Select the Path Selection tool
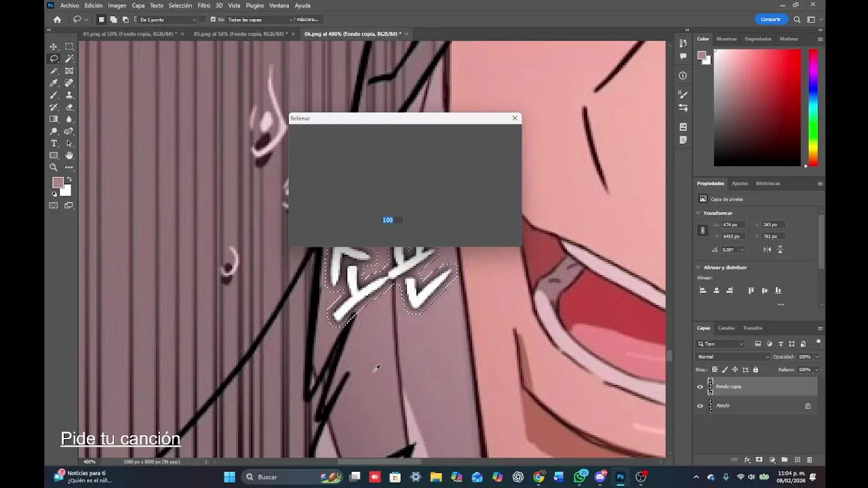This screenshot has height=488, width=868. (x=69, y=144)
